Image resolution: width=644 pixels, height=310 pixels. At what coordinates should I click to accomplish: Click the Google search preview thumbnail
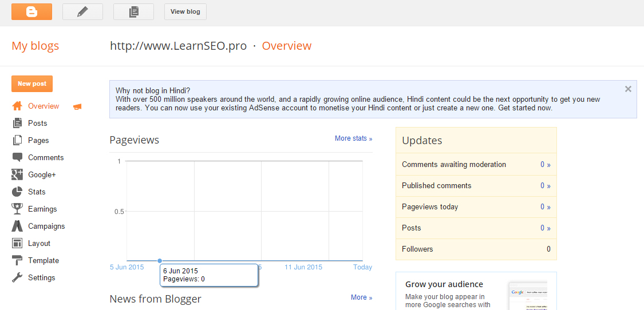pos(528,296)
